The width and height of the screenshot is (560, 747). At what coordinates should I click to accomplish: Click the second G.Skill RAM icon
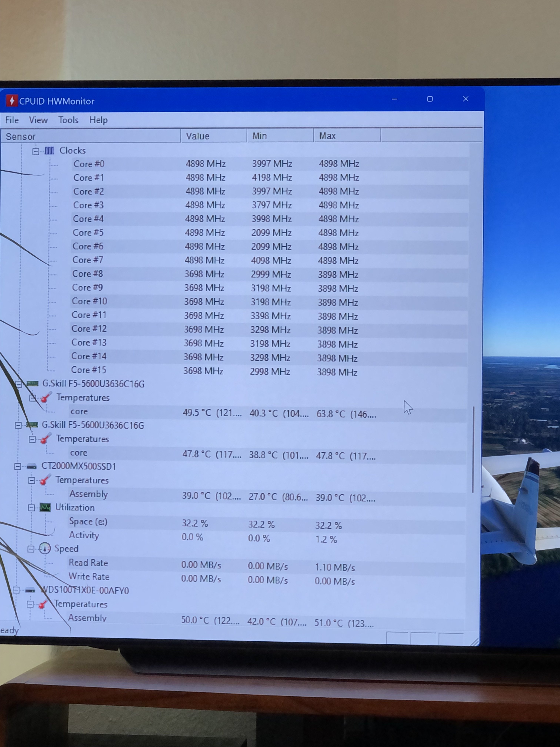tap(32, 425)
